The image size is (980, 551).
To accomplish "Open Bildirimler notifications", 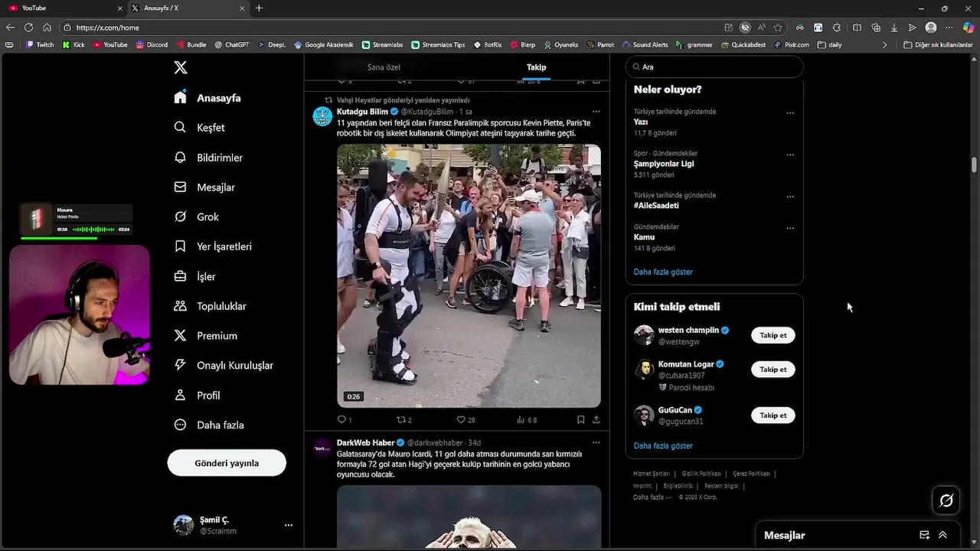I will [x=208, y=158].
